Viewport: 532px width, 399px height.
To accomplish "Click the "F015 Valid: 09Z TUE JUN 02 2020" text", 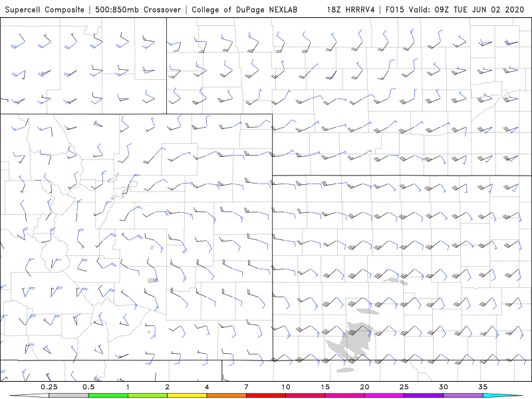I will click(455, 9).
